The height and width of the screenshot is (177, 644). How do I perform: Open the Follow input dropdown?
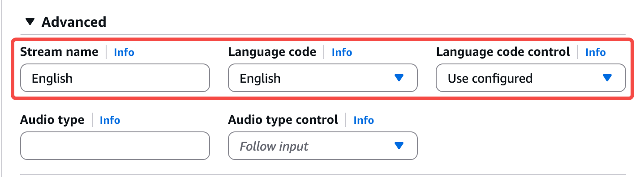(323, 146)
